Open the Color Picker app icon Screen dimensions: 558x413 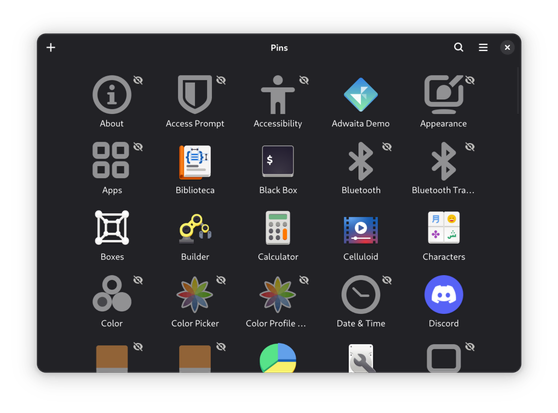click(x=195, y=295)
